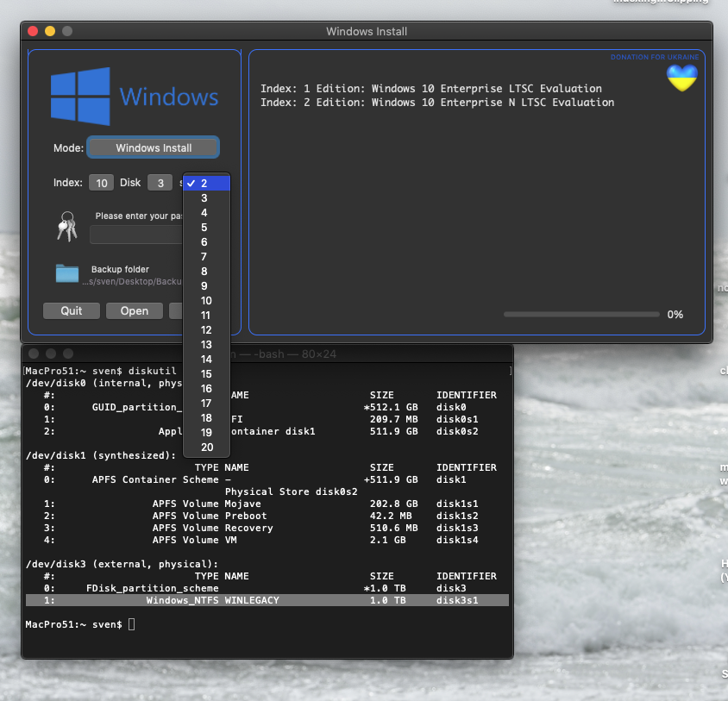Select 16 from the partition list
This screenshot has height=701, width=728.
click(x=207, y=389)
